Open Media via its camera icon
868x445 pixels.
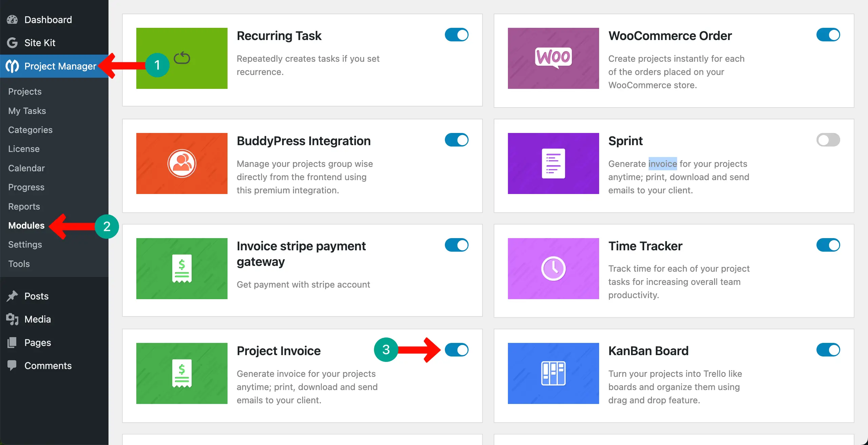12,319
